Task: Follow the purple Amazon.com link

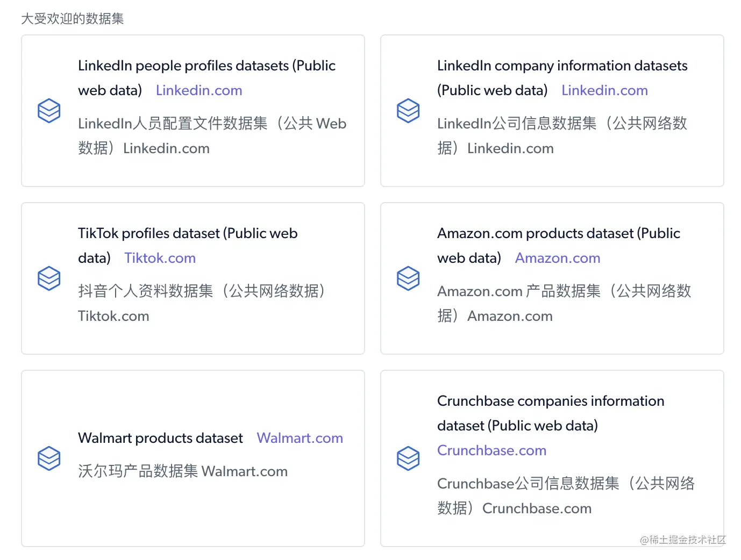Action: click(558, 258)
